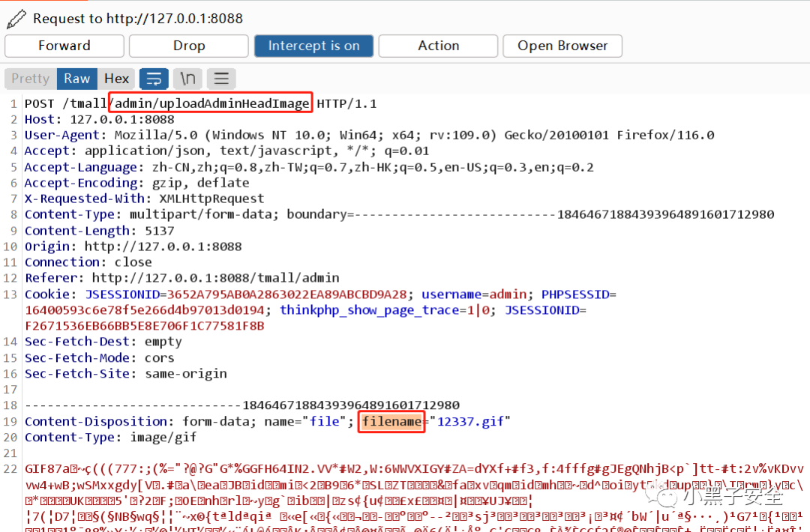The height and width of the screenshot is (532, 810).
Task: Click the Connection: close line
Action: coord(88,262)
